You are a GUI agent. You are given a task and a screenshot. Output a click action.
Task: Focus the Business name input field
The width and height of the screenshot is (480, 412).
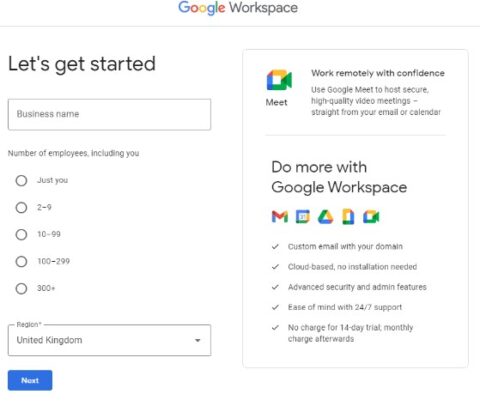click(x=109, y=114)
